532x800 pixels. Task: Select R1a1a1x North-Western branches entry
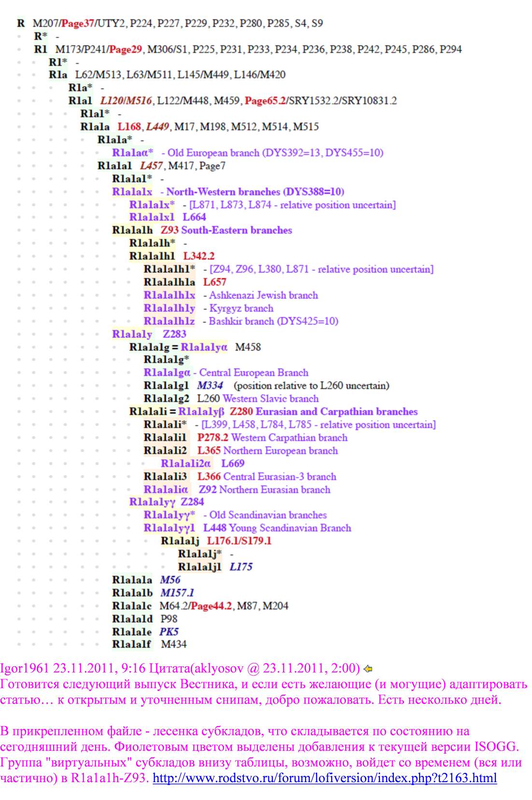(x=228, y=192)
